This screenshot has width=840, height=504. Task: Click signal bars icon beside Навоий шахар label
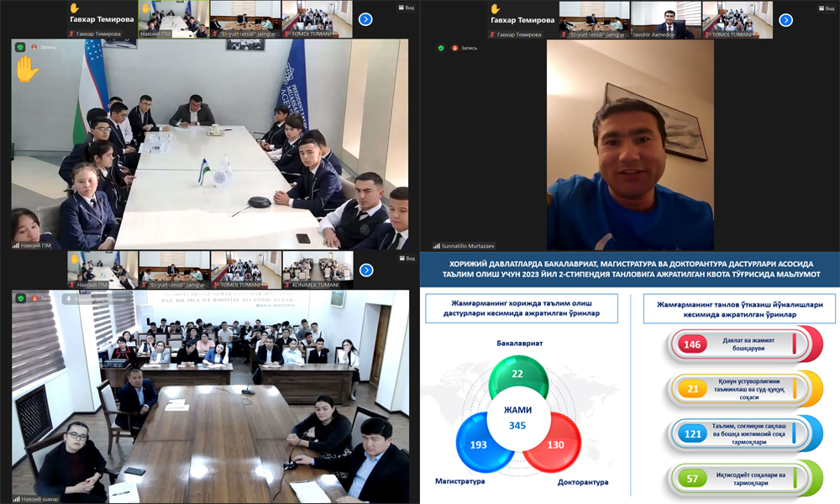[18, 498]
